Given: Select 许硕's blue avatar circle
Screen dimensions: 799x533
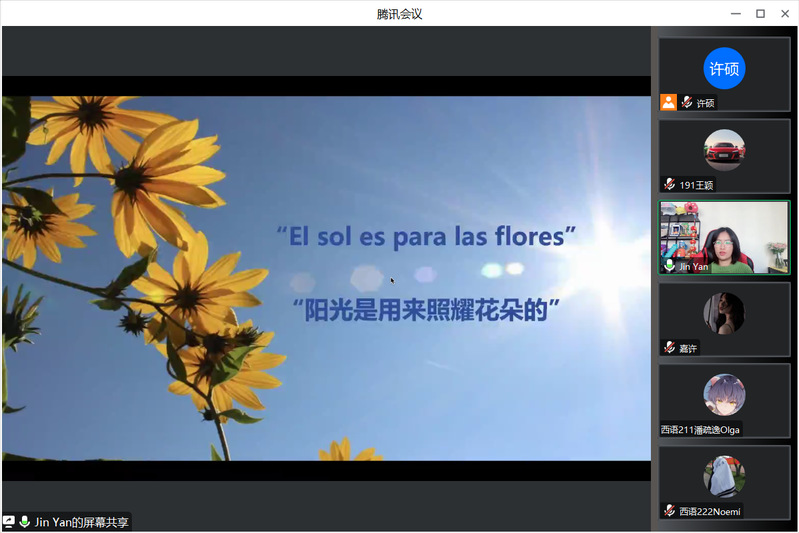Looking at the screenshot, I should [724, 69].
